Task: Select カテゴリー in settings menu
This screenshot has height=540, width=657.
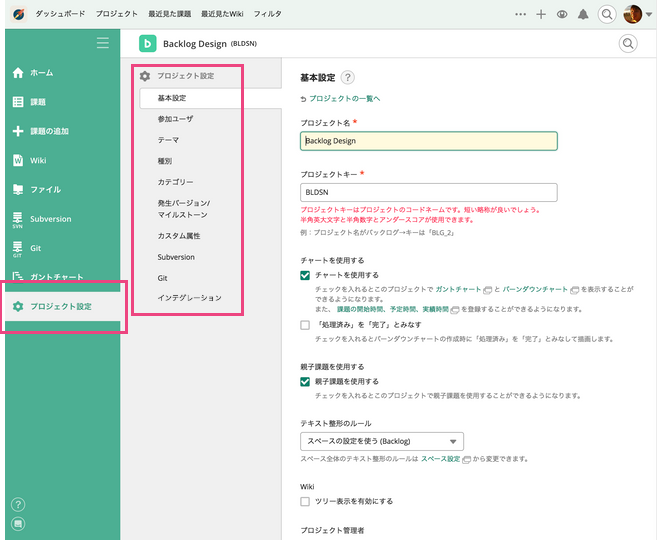Action: point(176,182)
